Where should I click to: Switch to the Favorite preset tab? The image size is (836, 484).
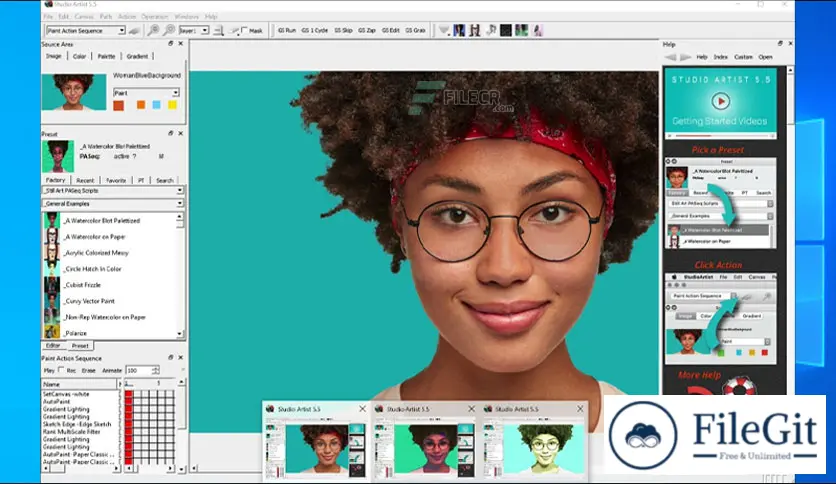tap(116, 180)
